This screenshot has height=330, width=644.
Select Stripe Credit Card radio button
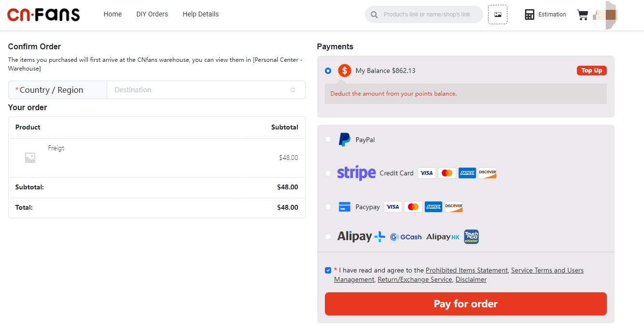[x=328, y=173]
